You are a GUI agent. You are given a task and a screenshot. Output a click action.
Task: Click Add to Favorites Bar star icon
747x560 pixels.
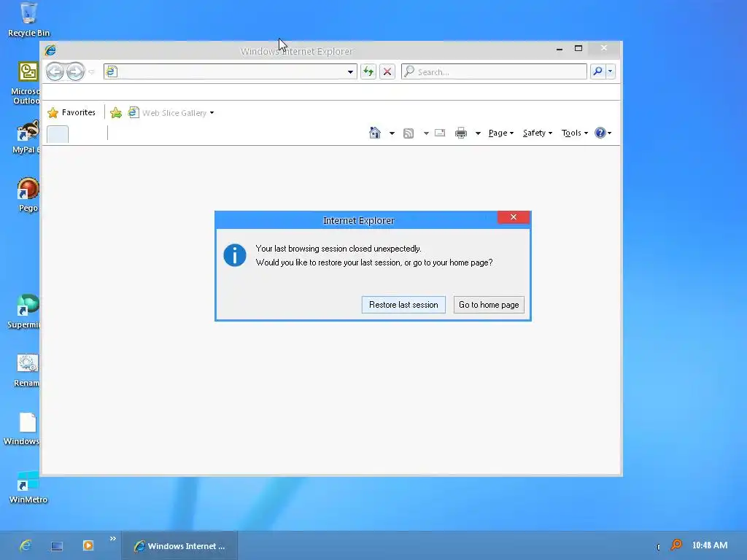pyautogui.click(x=116, y=113)
